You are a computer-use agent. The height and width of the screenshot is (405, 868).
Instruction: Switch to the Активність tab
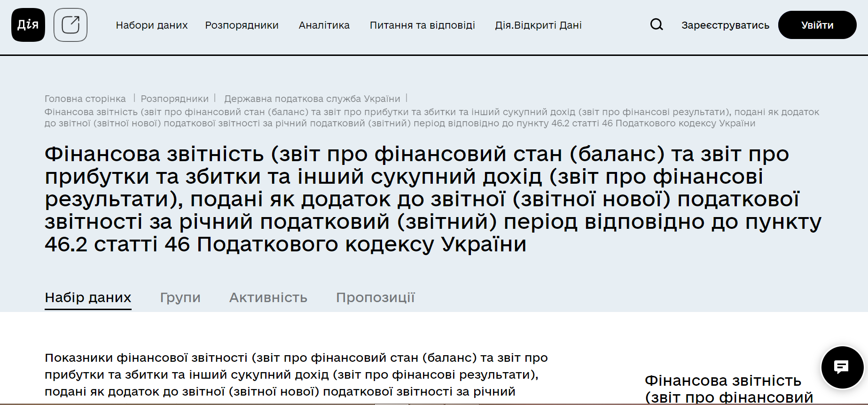(268, 297)
